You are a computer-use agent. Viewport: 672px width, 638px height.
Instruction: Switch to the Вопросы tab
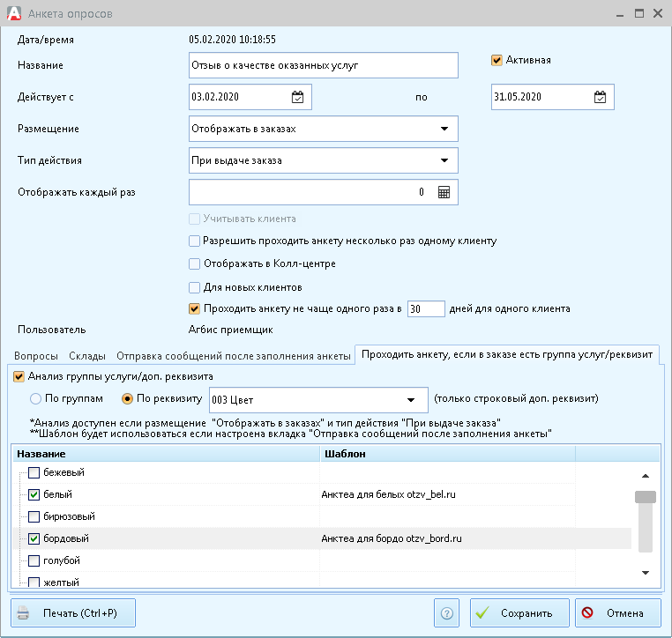(x=36, y=356)
